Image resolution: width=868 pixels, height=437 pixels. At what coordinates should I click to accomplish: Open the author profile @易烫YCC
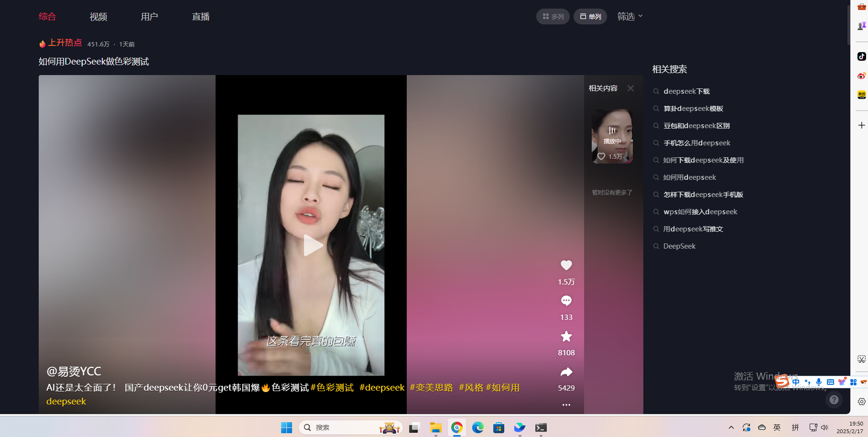(74, 371)
